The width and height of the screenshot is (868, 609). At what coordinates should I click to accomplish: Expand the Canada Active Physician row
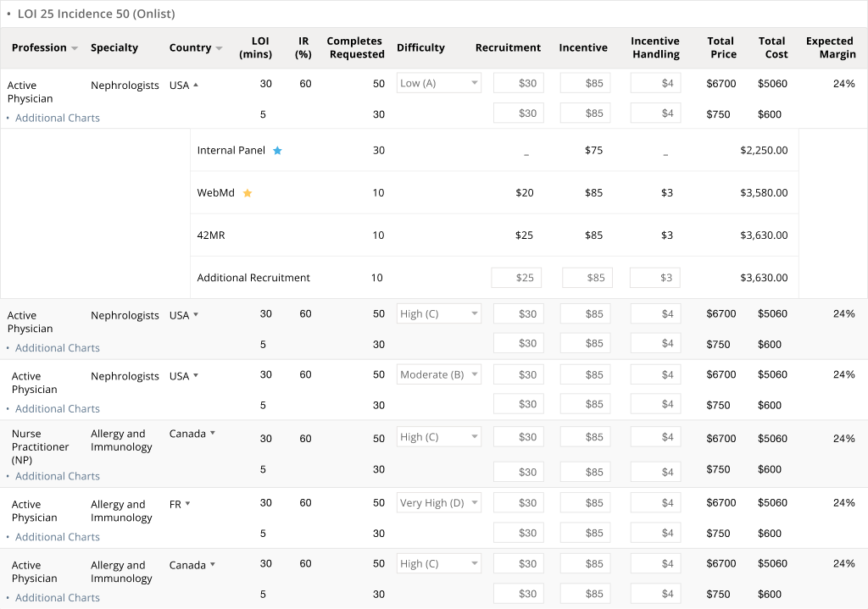coord(213,565)
